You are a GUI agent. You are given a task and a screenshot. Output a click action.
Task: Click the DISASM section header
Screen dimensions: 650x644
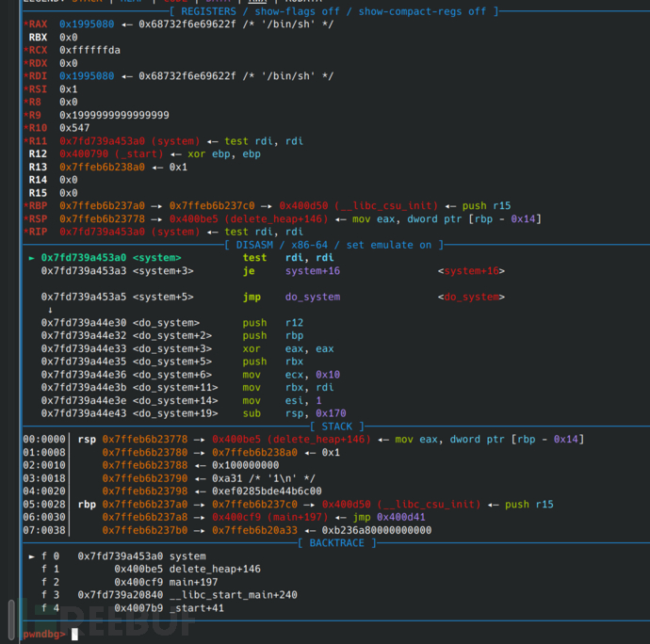coord(333,245)
